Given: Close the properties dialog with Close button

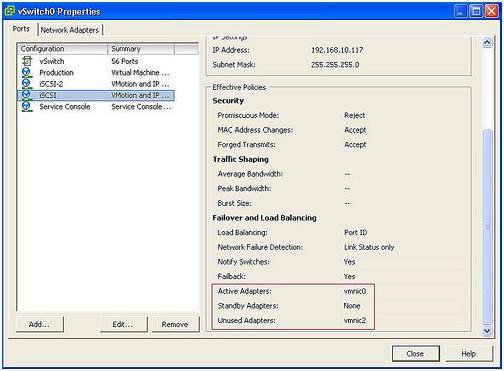Looking at the screenshot, I should (415, 353).
